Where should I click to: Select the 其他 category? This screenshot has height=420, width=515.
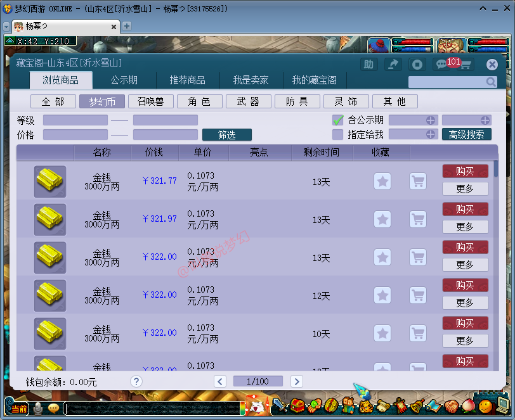click(x=395, y=101)
